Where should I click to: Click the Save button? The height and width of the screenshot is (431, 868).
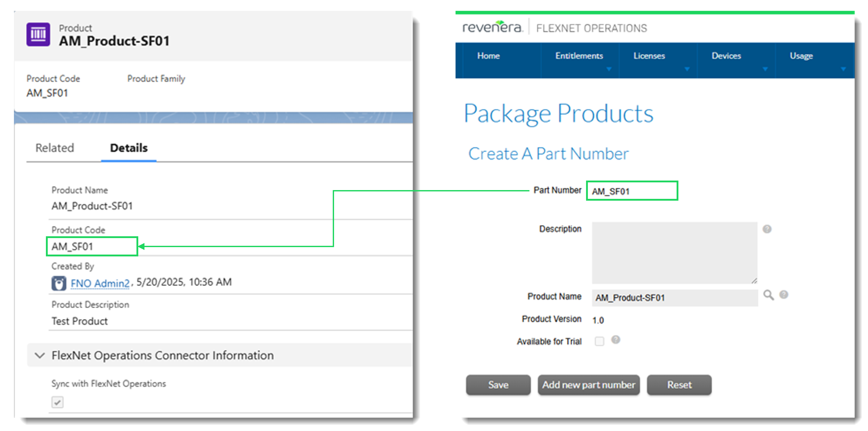coord(498,385)
